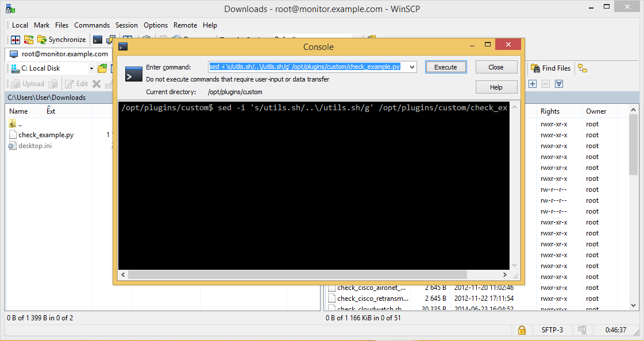
Task: Click the local path C:\Users\User\Downloads bar
Action: point(59,97)
